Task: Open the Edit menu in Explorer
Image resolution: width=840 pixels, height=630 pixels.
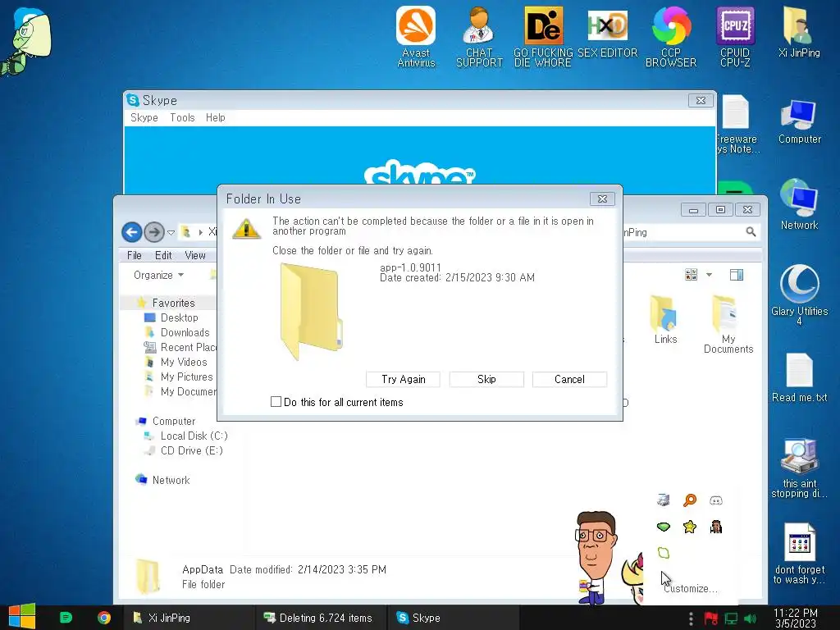Action: pyautogui.click(x=163, y=255)
